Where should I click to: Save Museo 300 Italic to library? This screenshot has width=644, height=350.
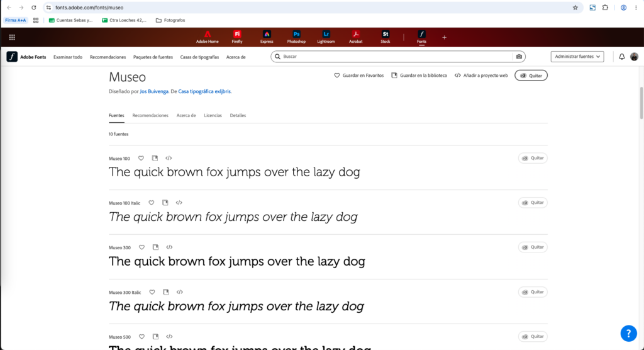point(166,292)
